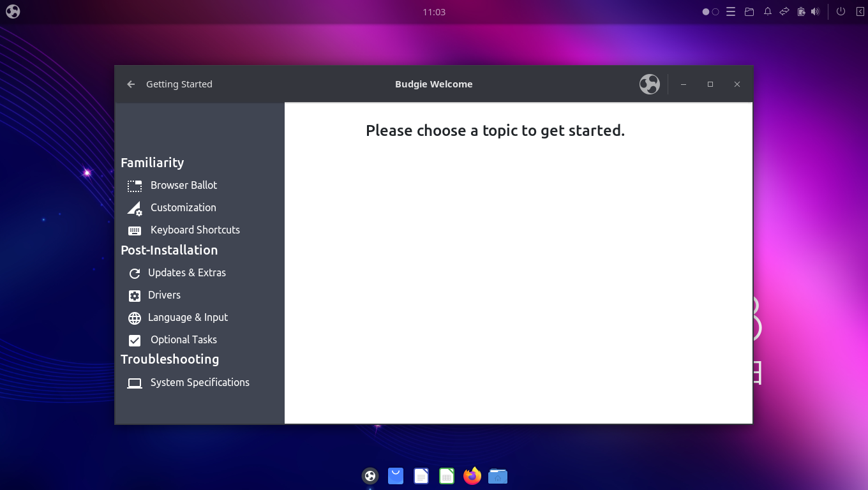Screen dimensions: 868x490
Task: Click the Updates & Extras refresh icon
Action: click(135, 273)
